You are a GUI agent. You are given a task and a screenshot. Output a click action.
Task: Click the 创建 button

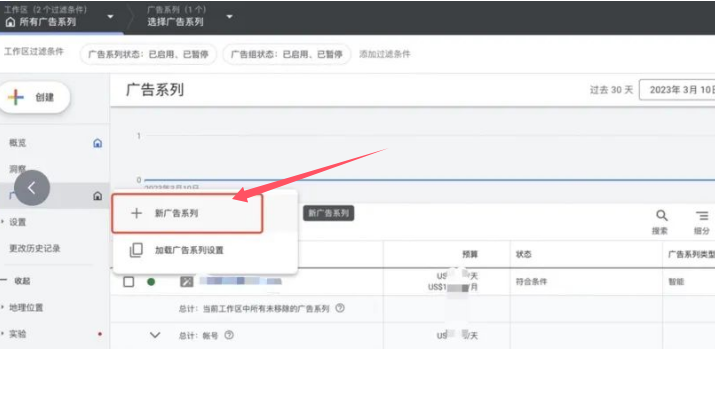[x=38, y=97]
